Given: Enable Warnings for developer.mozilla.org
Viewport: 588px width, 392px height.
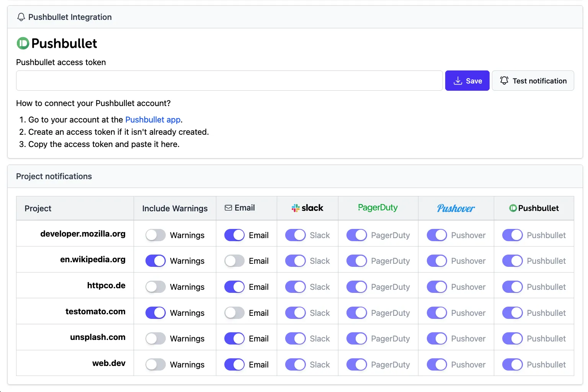Looking at the screenshot, I should 155,235.
